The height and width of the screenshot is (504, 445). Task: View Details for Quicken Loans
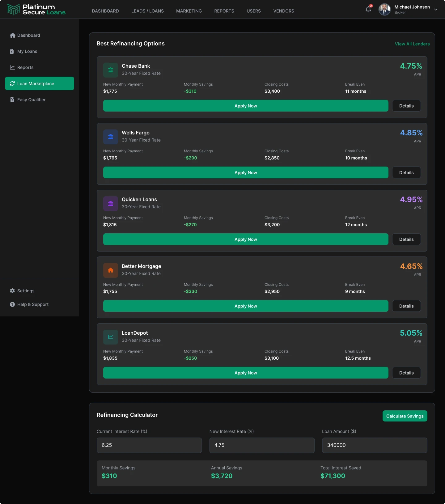point(406,239)
